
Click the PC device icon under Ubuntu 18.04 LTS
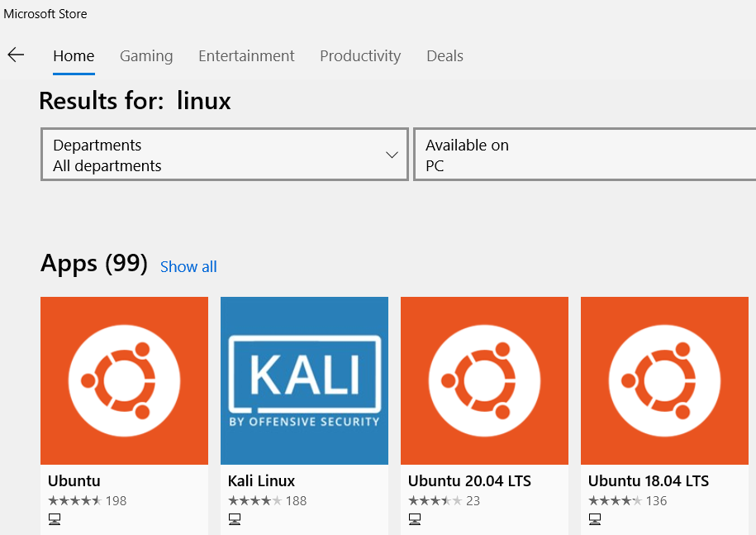pos(595,519)
